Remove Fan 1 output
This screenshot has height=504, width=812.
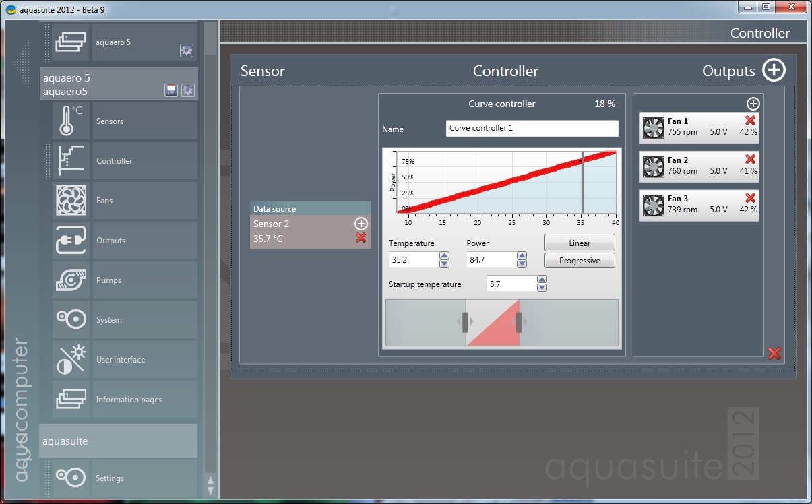click(x=750, y=121)
